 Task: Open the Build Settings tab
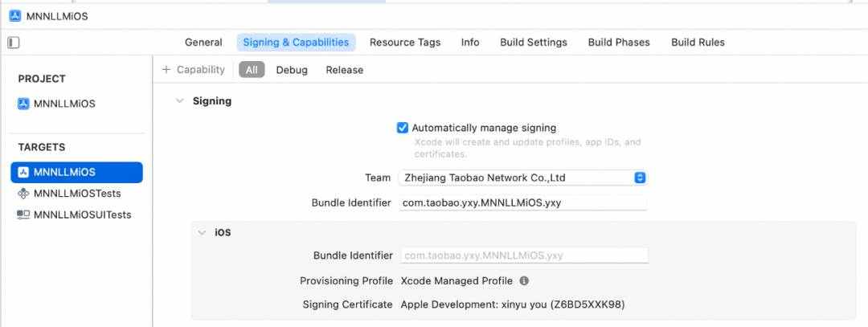click(x=534, y=43)
